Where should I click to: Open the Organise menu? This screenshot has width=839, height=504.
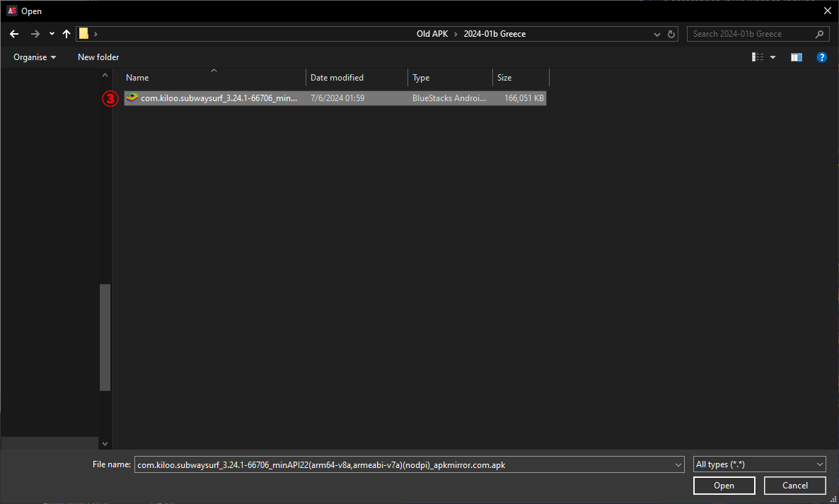35,57
